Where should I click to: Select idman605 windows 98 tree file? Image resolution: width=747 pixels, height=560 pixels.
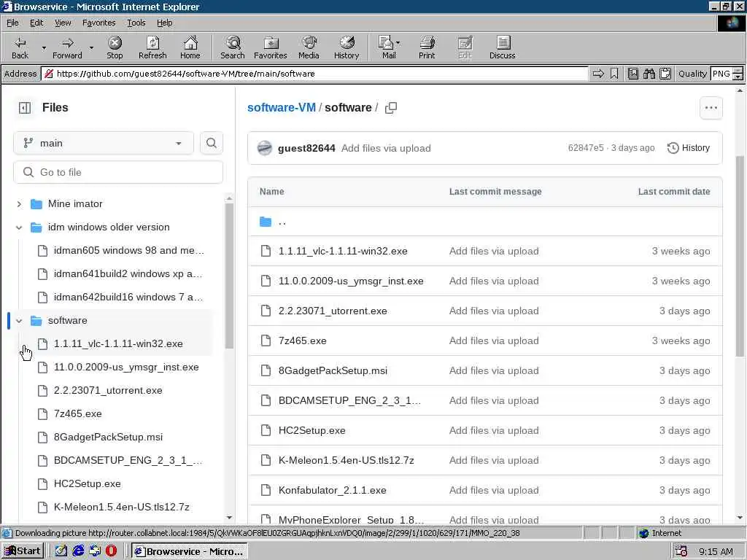tap(128, 251)
